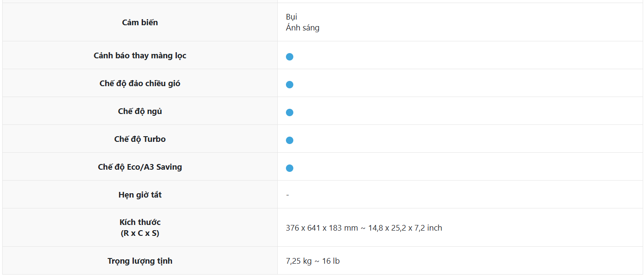
Task: Select the Chế độ đảo chiều gió label
Action: (140, 84)
